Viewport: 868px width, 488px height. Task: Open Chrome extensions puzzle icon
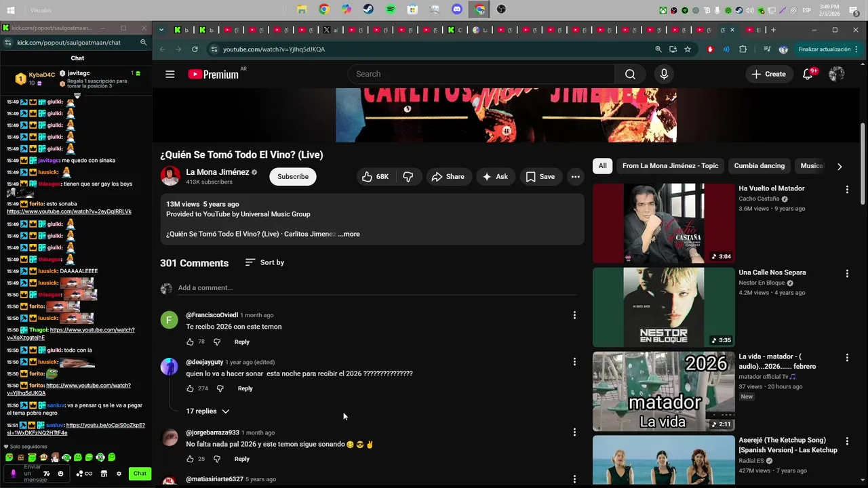tap(743, 49)
